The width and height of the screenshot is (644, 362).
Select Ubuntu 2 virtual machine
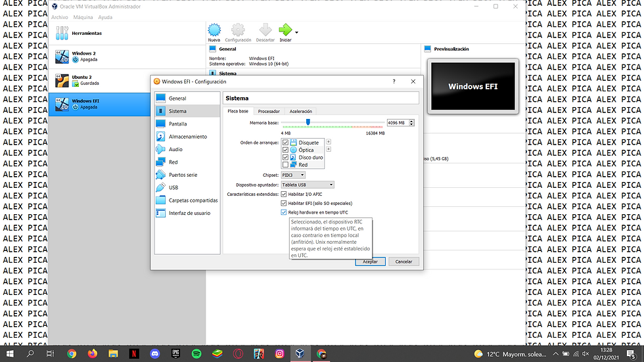pyautogui.click(x=127, y=80)
